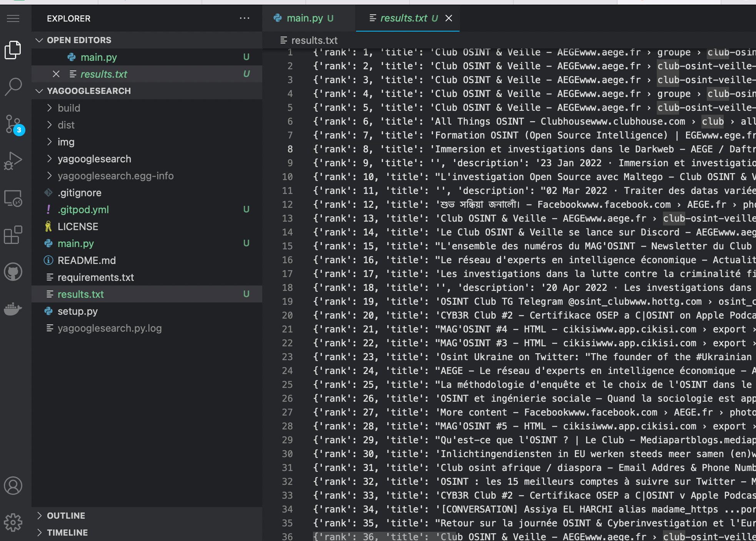Screen dimensions: 756x541
Task: Expand the TIMELINE section
Action: [x=67, y=533]
